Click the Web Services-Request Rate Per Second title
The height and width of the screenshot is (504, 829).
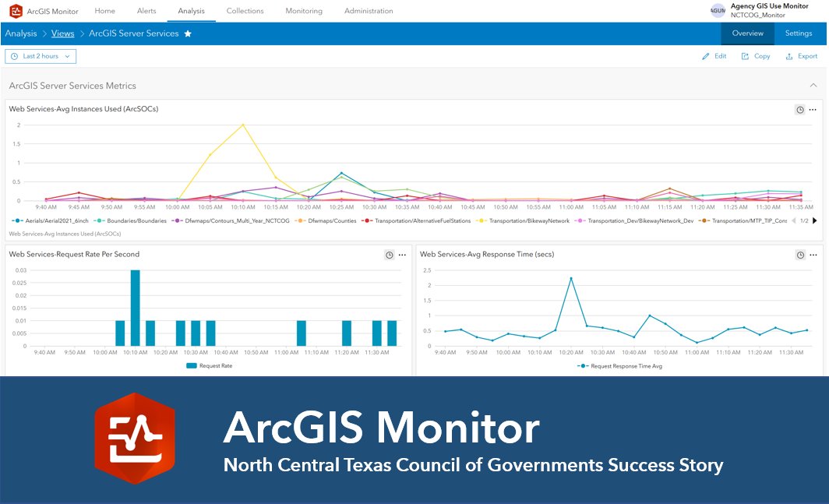click(x=74, y=255)
